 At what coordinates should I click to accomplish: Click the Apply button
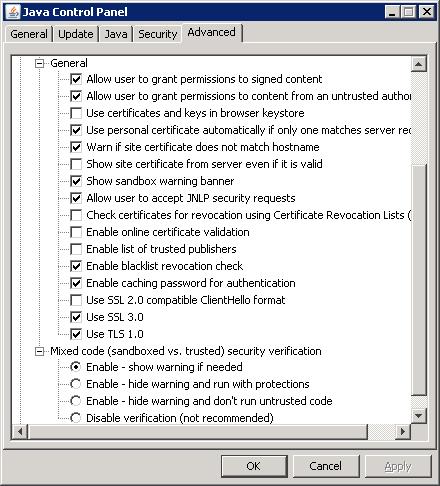[398, 466]
